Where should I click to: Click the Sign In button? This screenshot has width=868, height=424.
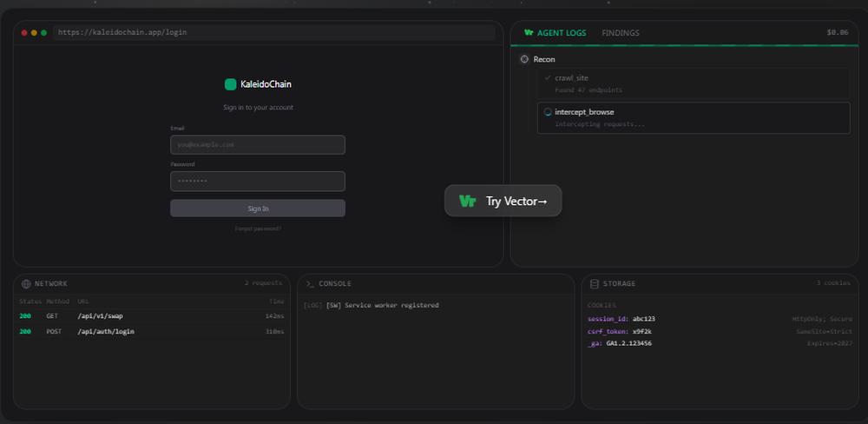click(x=258, y=209)
